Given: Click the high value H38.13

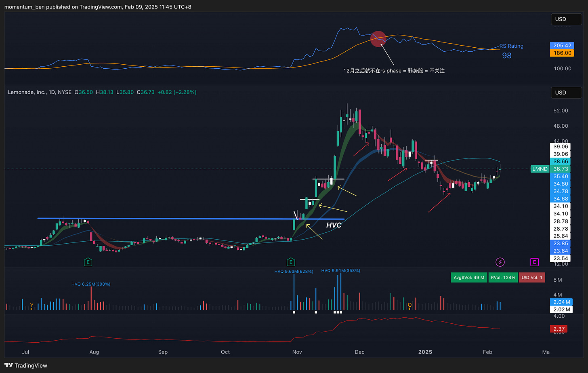Looking at the screenshot, I should pos(105,92).
